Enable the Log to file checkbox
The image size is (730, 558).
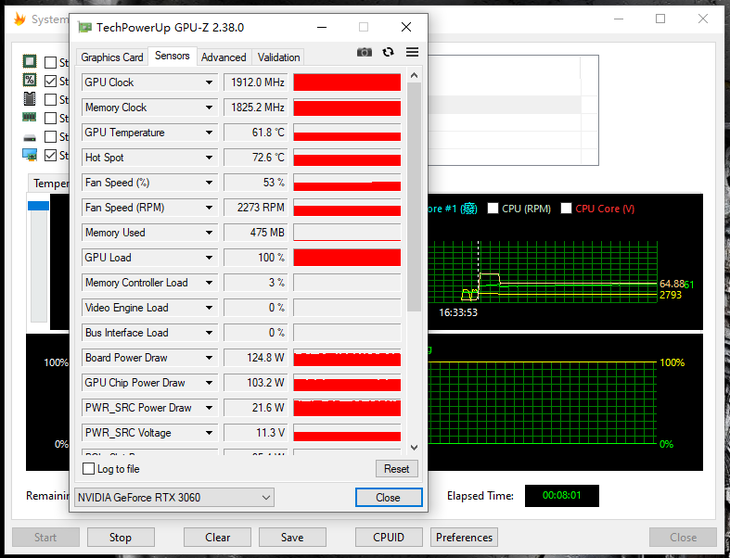(x=88, y=469)
